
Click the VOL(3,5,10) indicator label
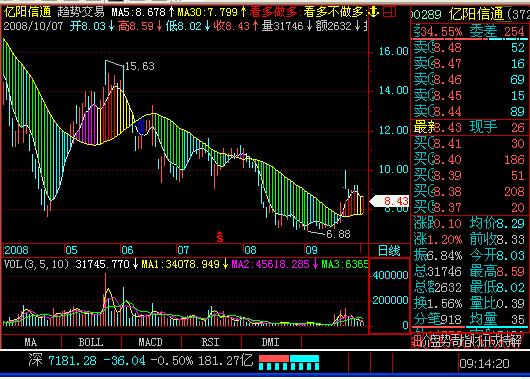click(x=36, y=264)
